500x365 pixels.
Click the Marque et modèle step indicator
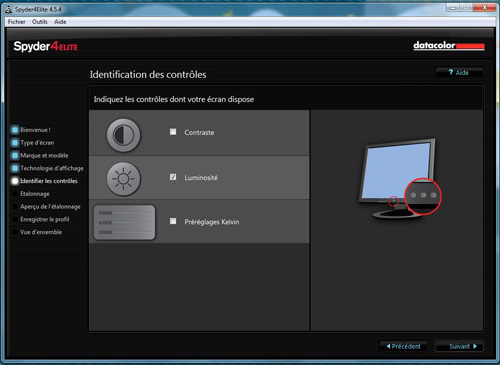point(15,156)
